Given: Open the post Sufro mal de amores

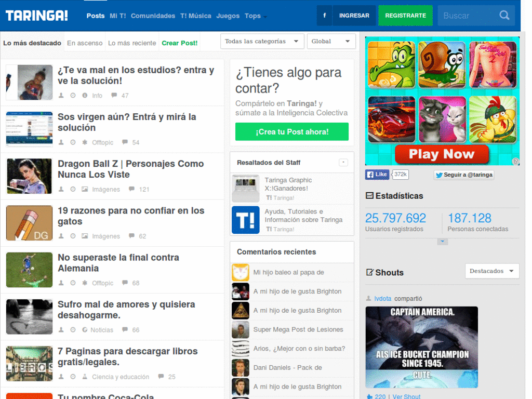Looking at the screenshot, I should coord(126,310).
